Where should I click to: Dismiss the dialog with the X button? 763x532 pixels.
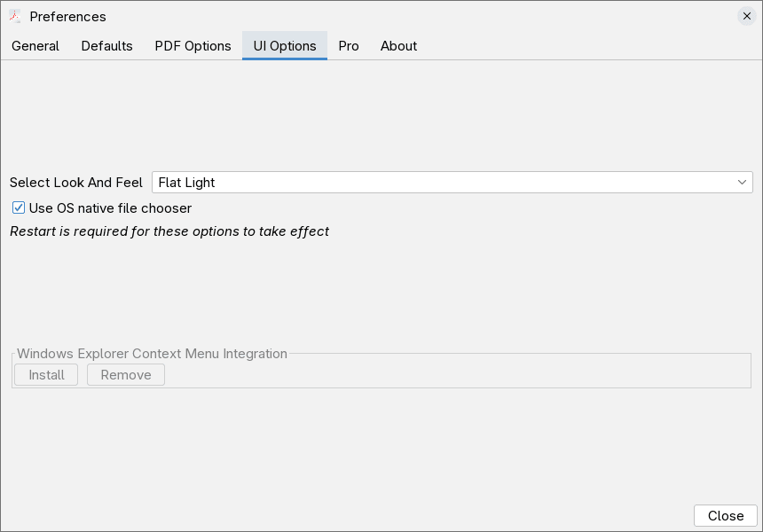pyautogui.click(x=746, y=15)
